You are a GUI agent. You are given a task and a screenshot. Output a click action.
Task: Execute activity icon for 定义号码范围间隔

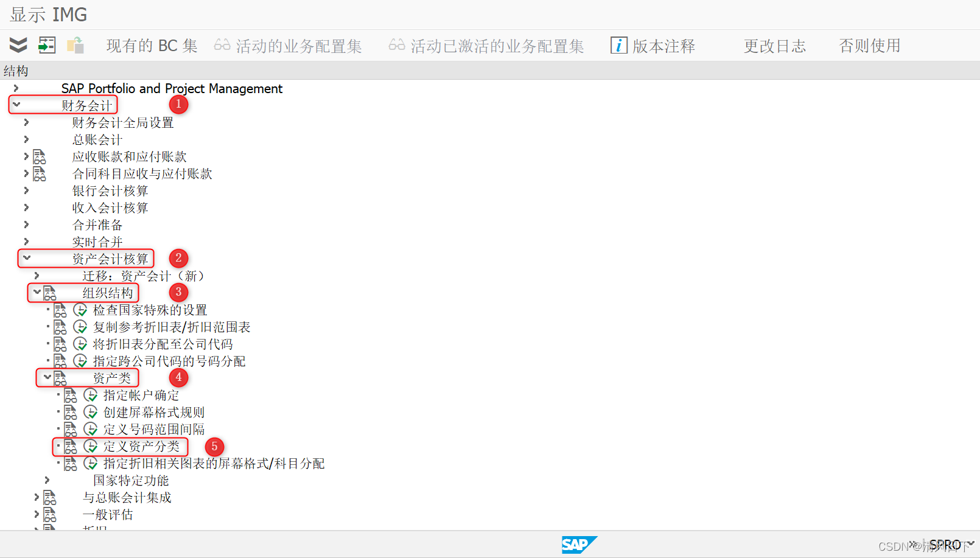coord(90,430)
